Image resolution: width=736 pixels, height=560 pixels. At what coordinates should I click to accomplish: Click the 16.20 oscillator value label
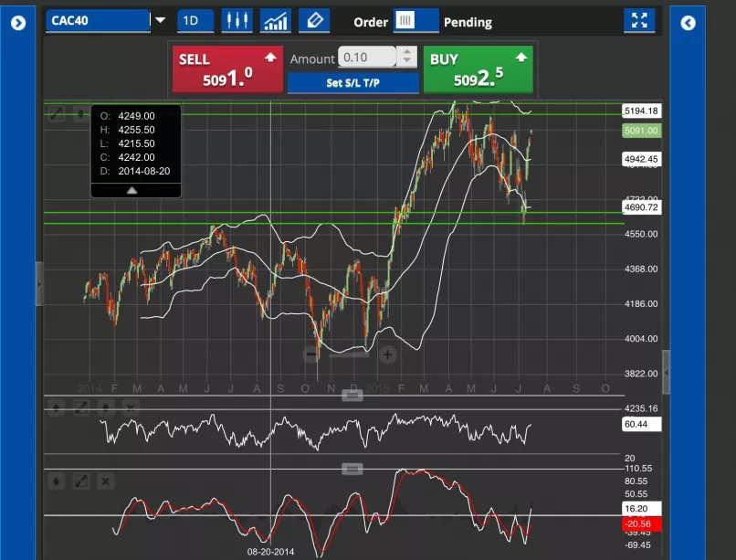pos(642,508)
